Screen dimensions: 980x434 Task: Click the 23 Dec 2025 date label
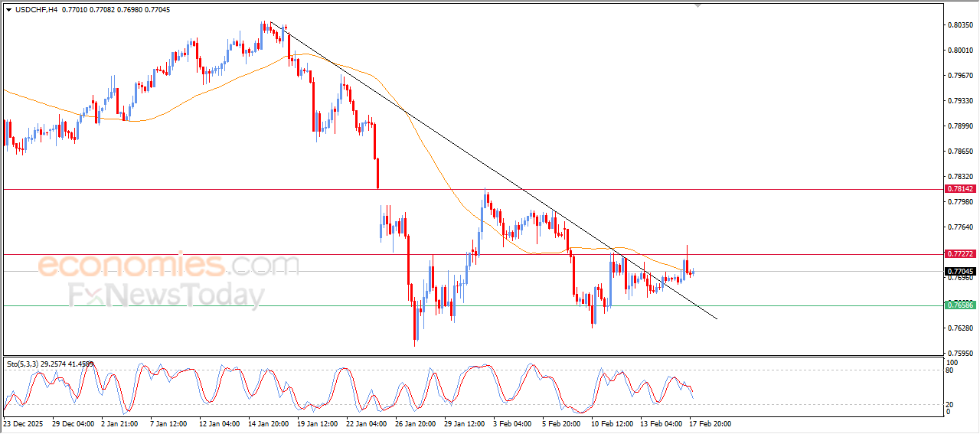coord(21,423)
